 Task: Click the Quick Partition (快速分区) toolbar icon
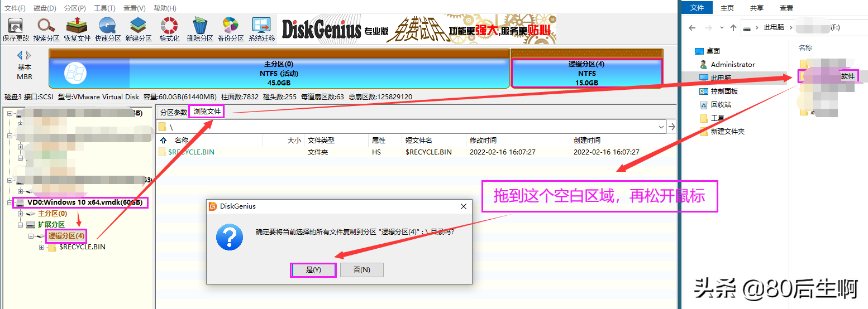click(x=108, y=30)
